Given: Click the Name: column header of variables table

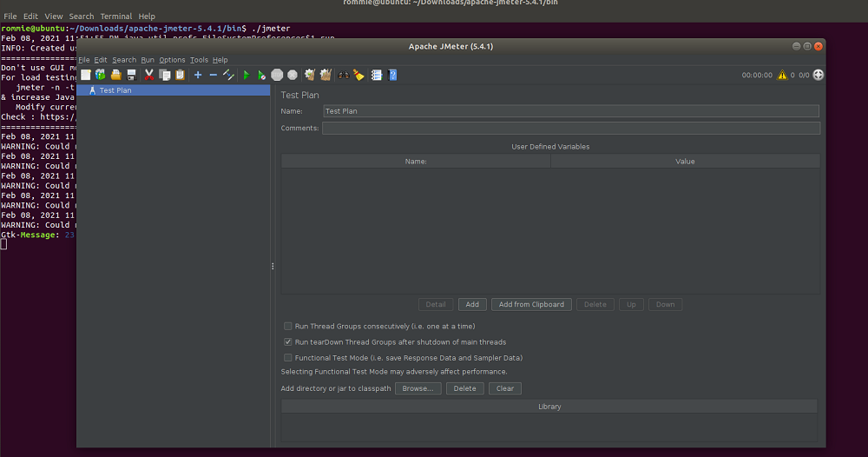Looking at the screenshot, I should coord(416,162).
